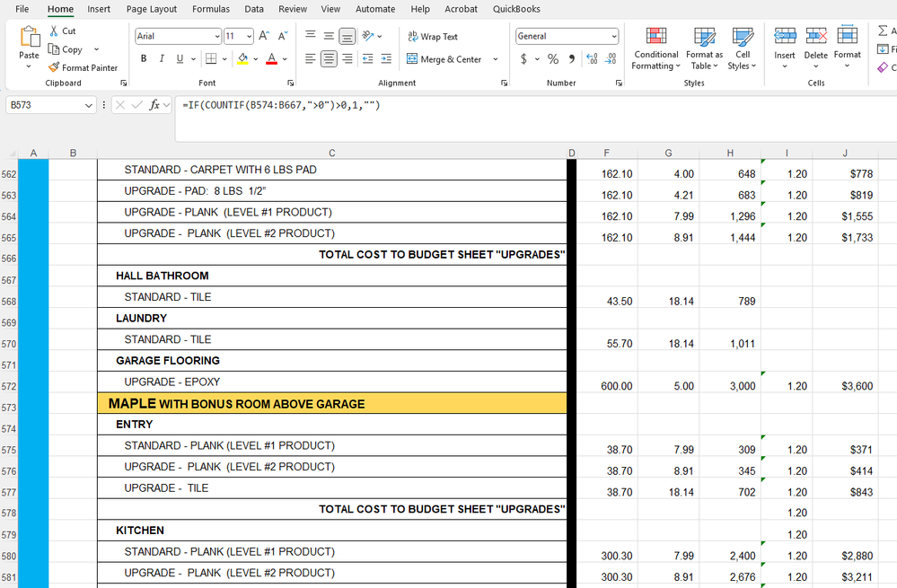Click Increase Decimal icon
Image resolution: width=897 pixels, height=588 pixels.
(x=592, y=58)
